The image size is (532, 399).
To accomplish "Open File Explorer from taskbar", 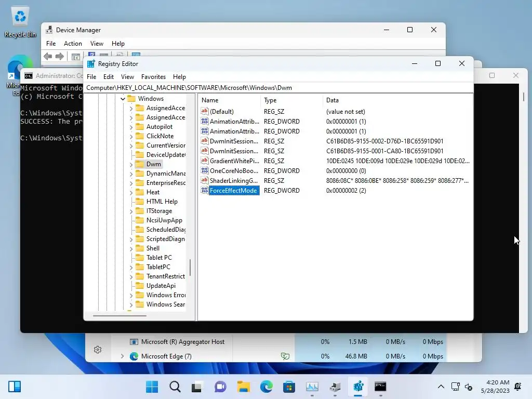I will click(x=243, y=387).
